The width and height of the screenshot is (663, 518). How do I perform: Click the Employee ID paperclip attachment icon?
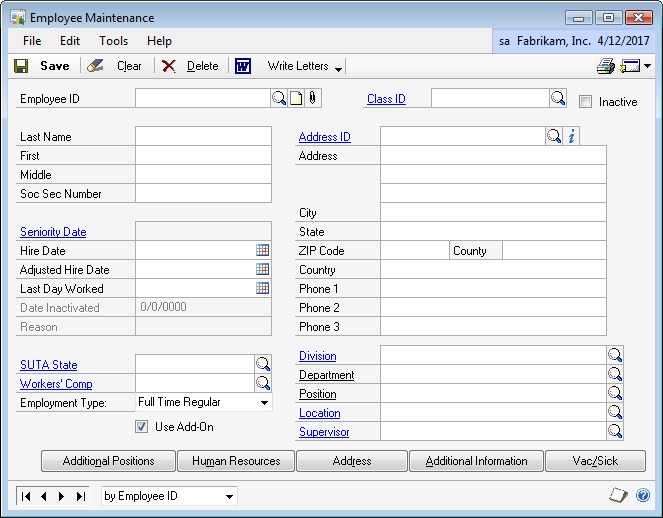[x=312, y=98]
